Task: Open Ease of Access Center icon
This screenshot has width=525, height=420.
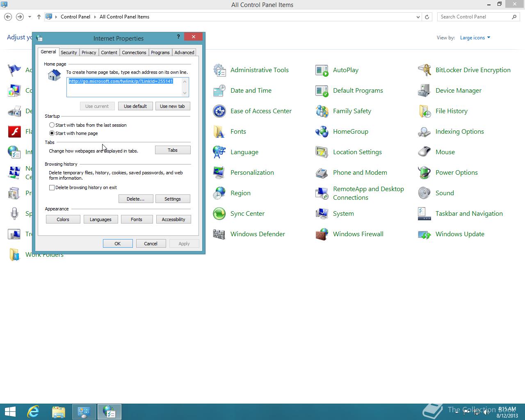Action: [219, 111]
